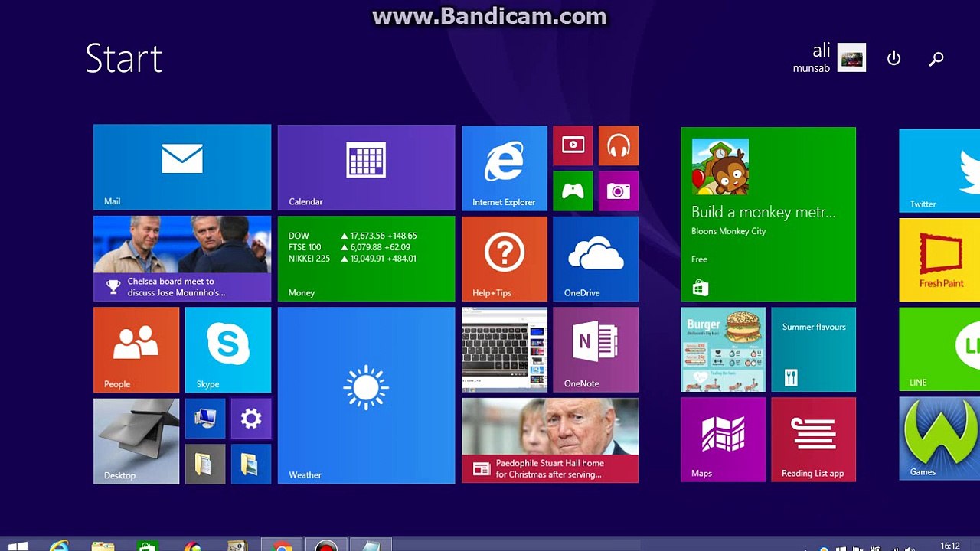Open the Games tile with green W logo

point(939,439)
